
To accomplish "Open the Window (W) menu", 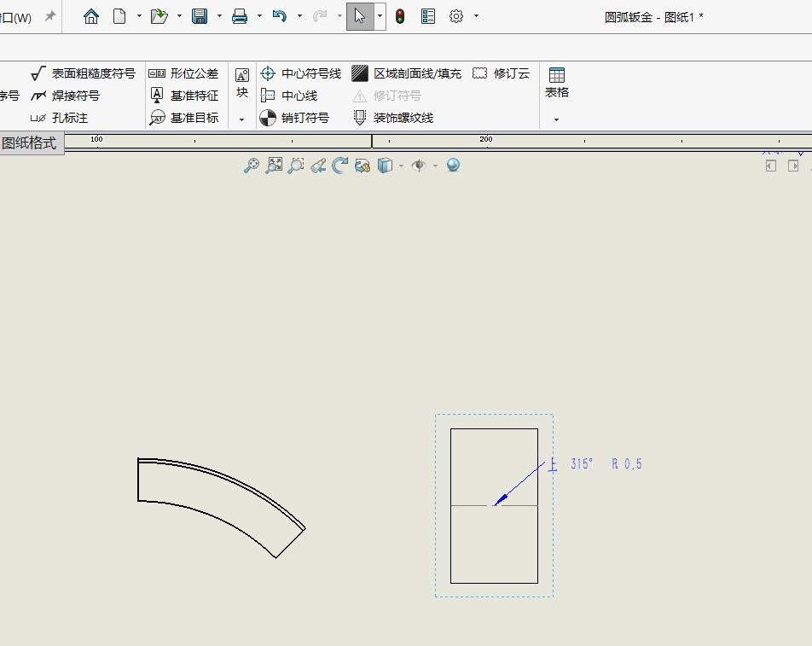I will pos(15,17).
